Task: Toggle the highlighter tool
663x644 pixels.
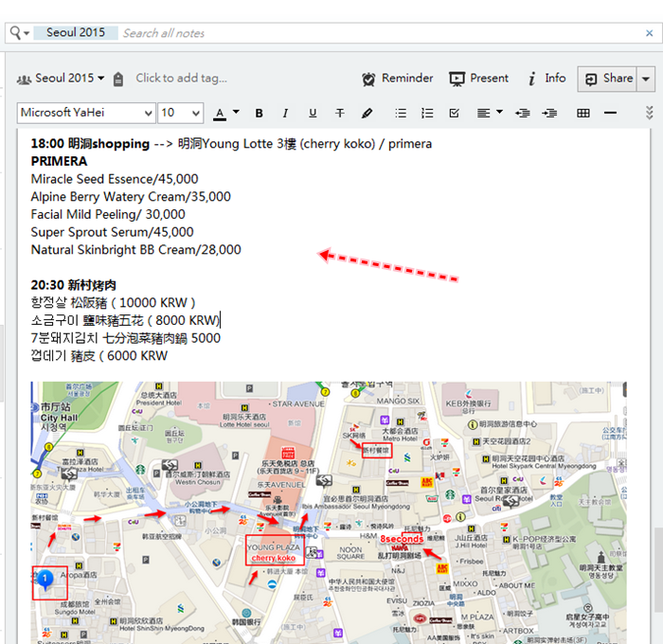Action: (367, 113)
